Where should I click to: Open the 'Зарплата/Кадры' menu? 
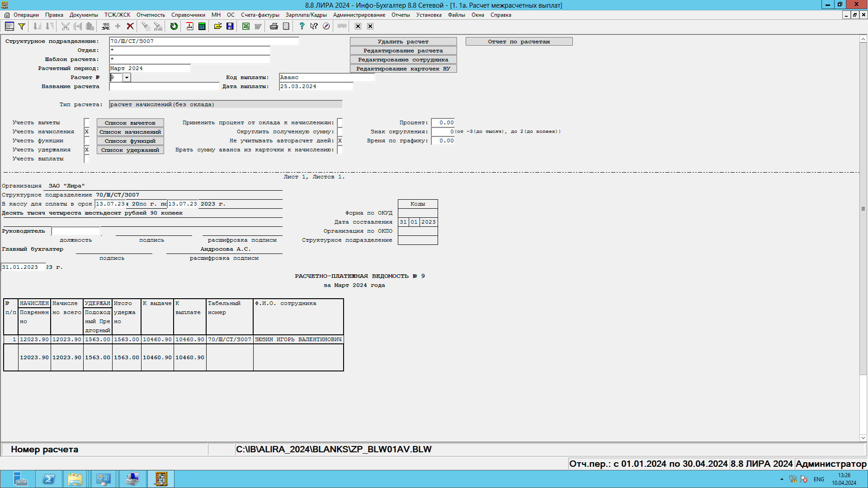pyautogui.click(x=306, y=15)
